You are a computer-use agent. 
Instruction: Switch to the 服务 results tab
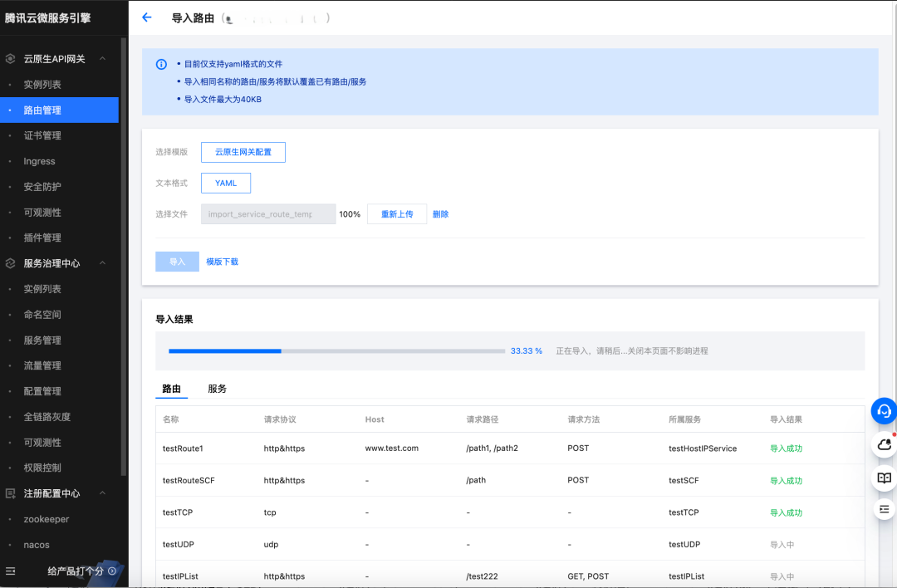217,389
